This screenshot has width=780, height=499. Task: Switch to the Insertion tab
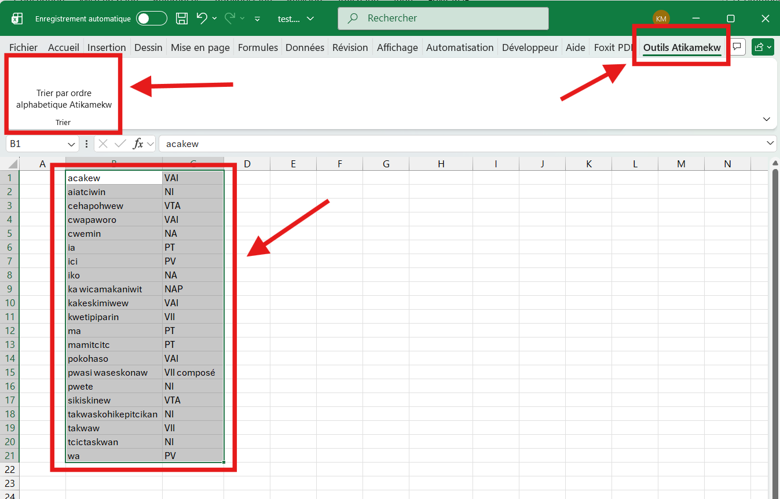[106, 48]
